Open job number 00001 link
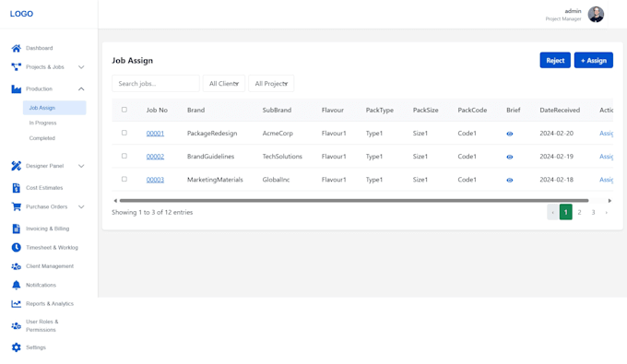 [155, 134]
